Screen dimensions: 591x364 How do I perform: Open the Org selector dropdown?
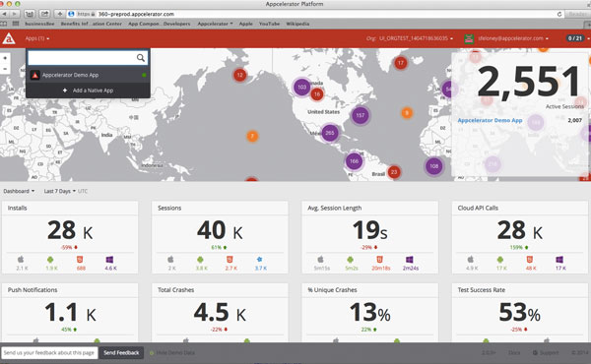point(410,38)
